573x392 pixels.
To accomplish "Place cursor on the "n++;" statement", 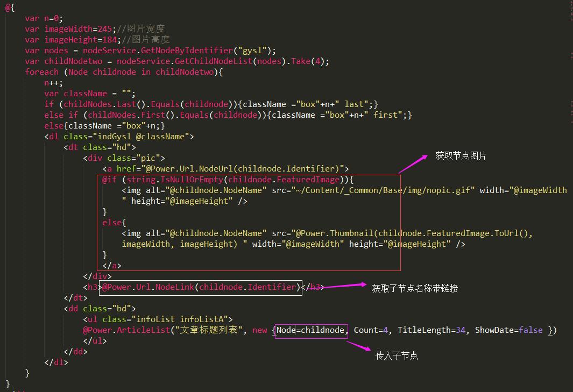I will pyautogui.click(x=54, y=83).
